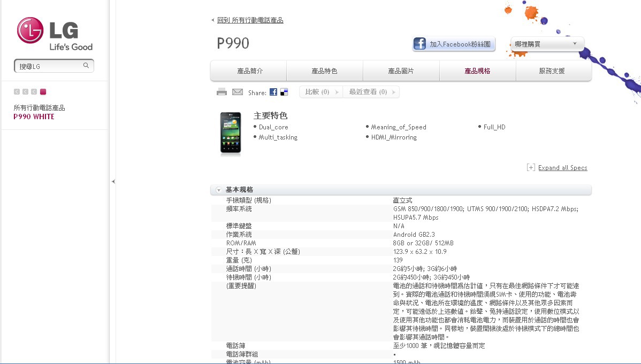641x364 pixels.
Task: Share via the Delicious bookmark icon
Action: pos(284,92)
